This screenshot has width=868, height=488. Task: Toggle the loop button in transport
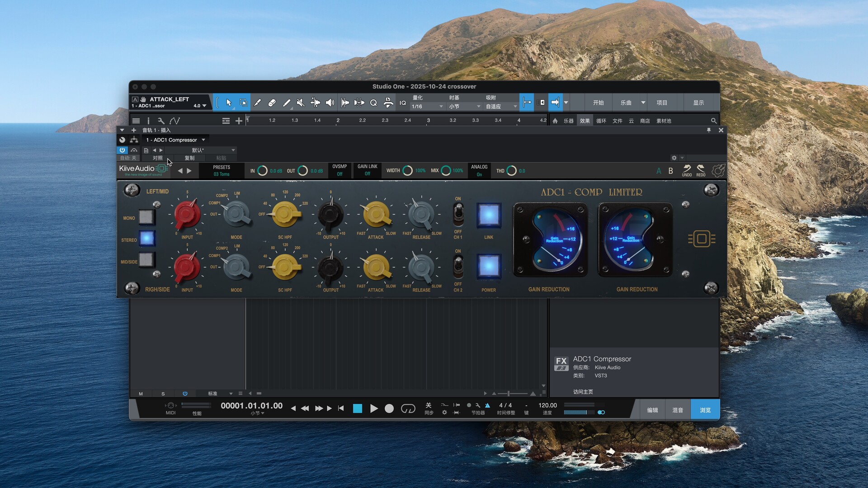[x=408, y=409]
